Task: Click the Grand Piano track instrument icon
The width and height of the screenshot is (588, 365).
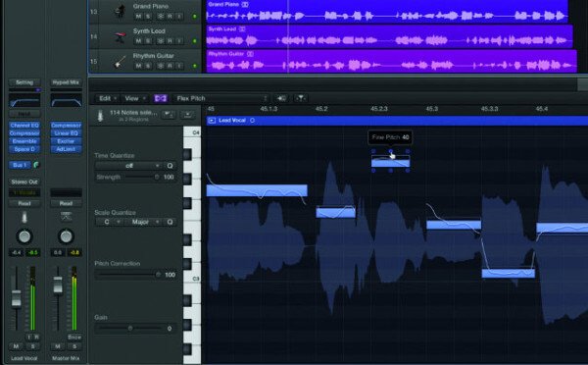Action: 120,11
